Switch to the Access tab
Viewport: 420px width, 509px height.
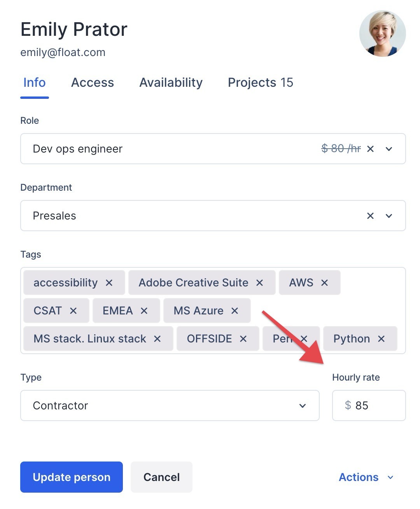(93, 82)
